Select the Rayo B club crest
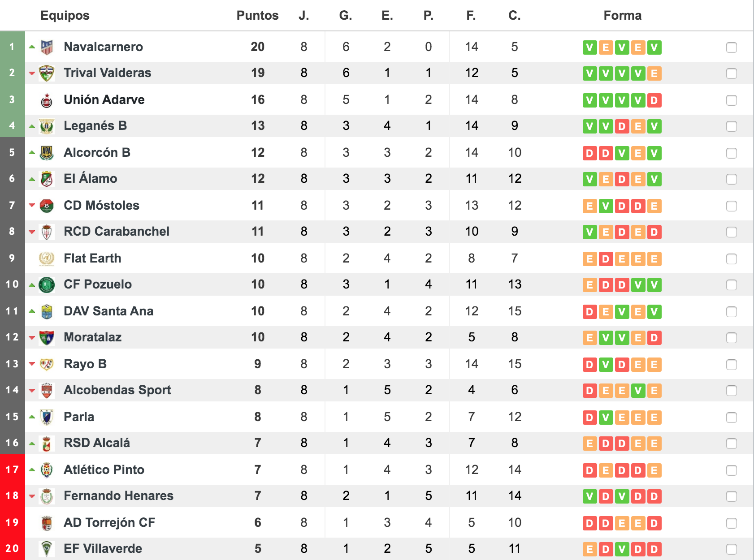The width and height of the screenshot is (754, 560). pos(47,364)
